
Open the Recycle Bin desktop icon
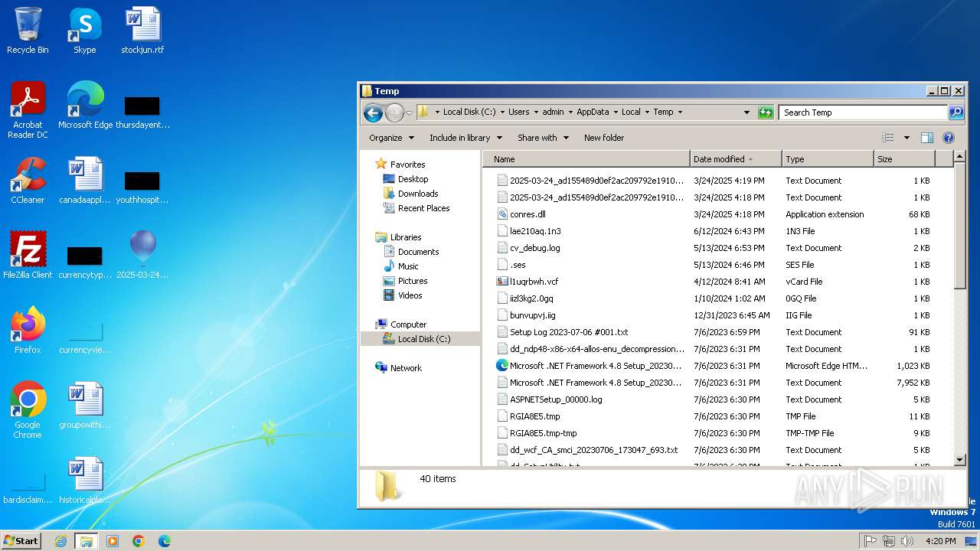click(28, 31)
